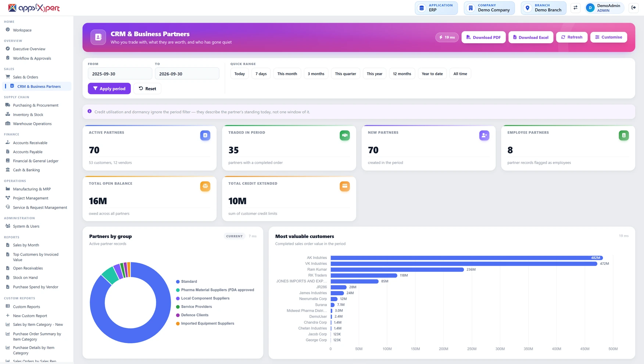Click the Download PDF button

tap(483, 37)
